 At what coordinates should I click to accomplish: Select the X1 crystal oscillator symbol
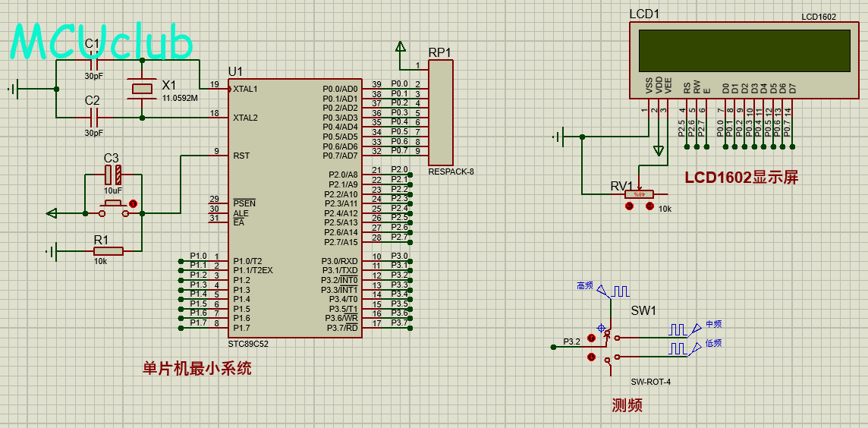point(143,89)
